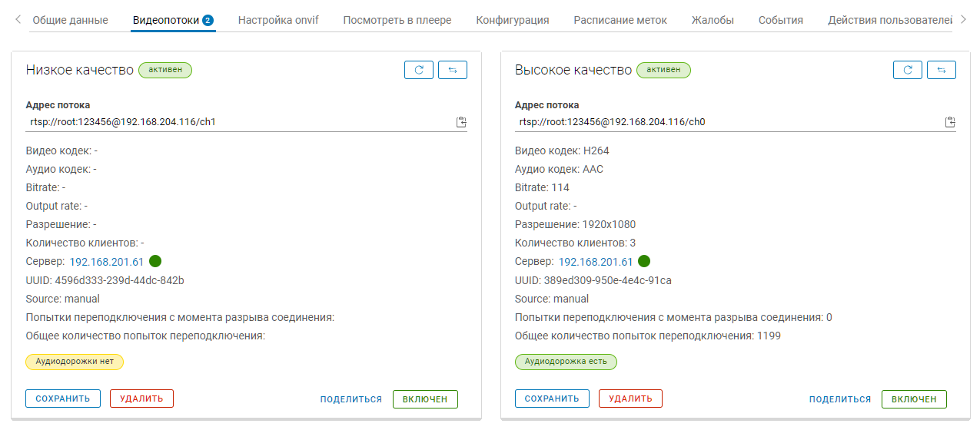The image size is (980, 430).
Task: Click УДАЛИТЬ in the high quality card
Action: [x=630, y=399]
